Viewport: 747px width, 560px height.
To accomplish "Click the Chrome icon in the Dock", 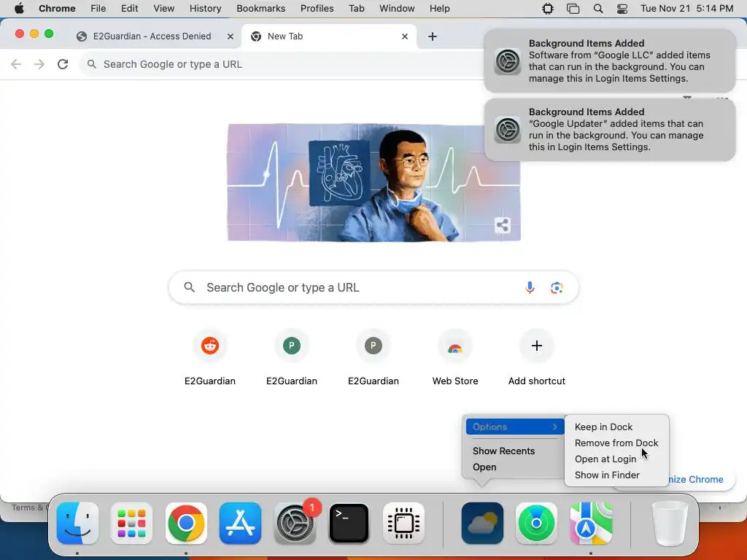I will 186,524.
